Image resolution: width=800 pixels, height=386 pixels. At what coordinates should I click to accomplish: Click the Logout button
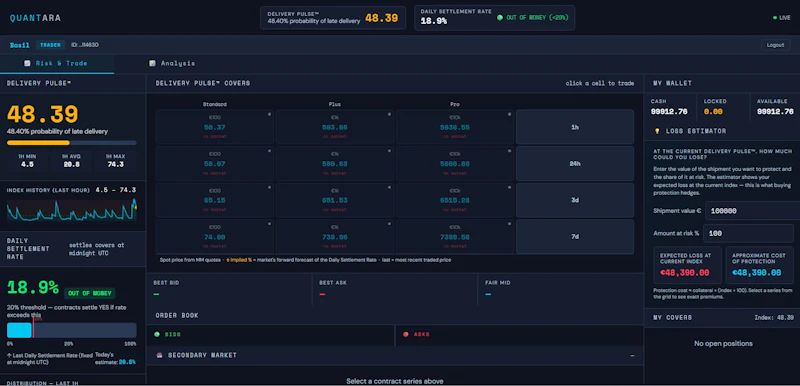pyautogui.click(x=775, y=45)
